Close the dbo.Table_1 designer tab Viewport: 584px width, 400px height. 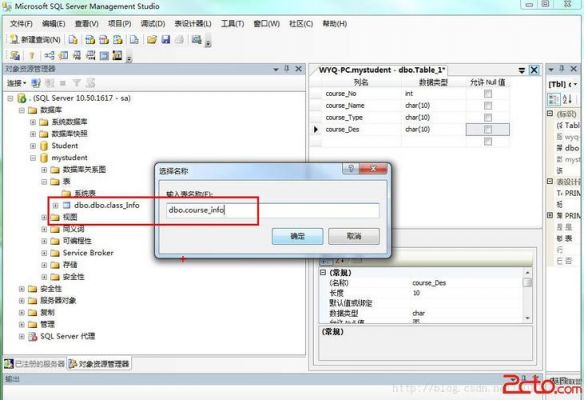click(x=534, y=70)
